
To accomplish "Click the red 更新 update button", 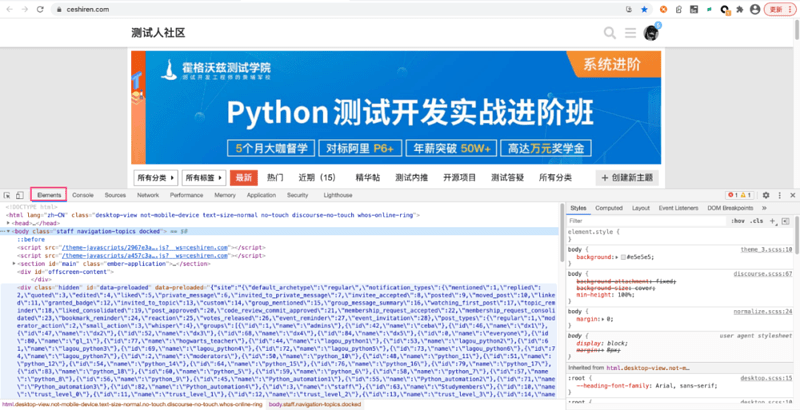I will pyautogui.click(x=780, y=9).
